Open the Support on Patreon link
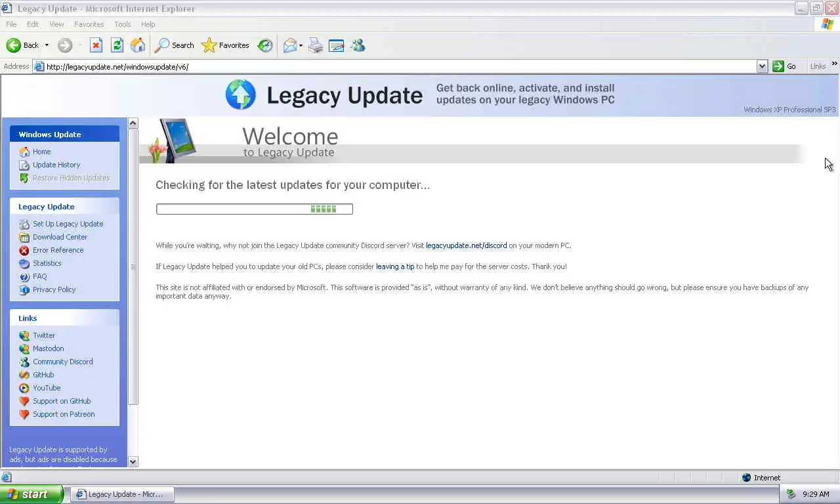The image size is (840, 504). (64, 414)
